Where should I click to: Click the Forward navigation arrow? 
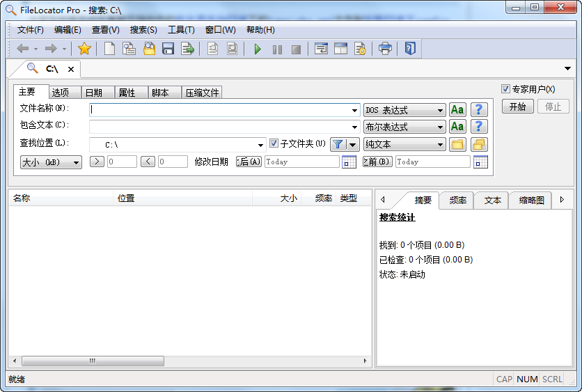click(51, 49)
